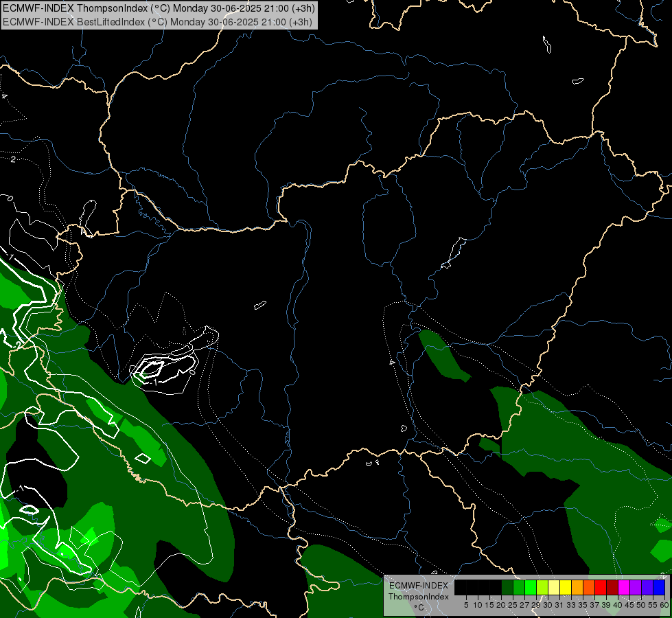Click the legend tick value 35
Screen dimensions: 672x618
583,605
